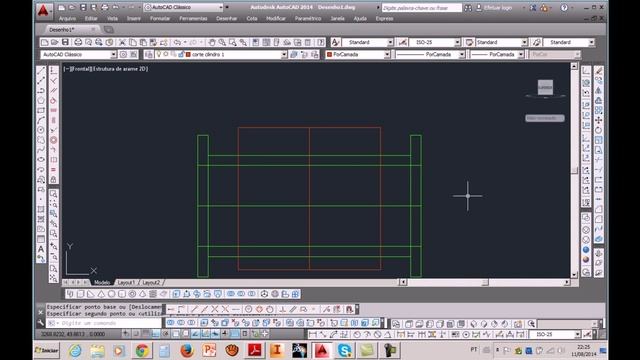Click the Plot printer icon in Standard toolbar
The height and width of the screenshot is (360, 640).
[x=78, y=42]
